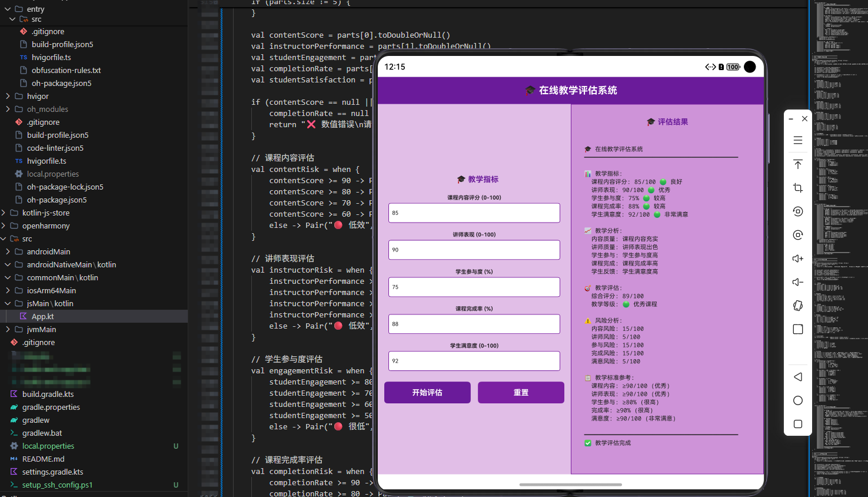Screen dimensions: 868x497
Task: Click the emulator recent apps square button
Action: click(798, 424)
